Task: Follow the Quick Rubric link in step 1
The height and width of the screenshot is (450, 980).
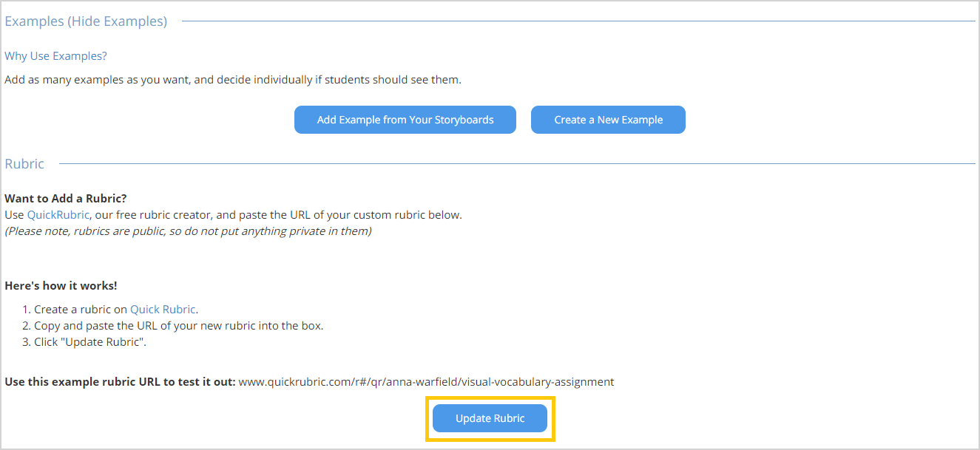Action: tap(163, 310)
